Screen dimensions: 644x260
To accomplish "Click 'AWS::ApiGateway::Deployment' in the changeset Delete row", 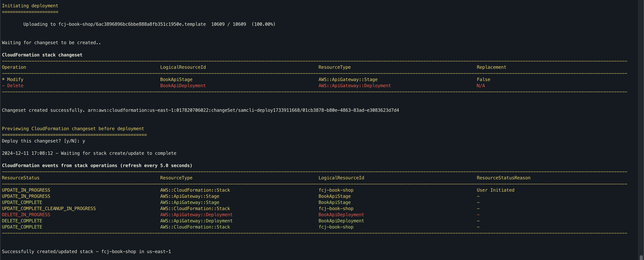I will point(355,86).
